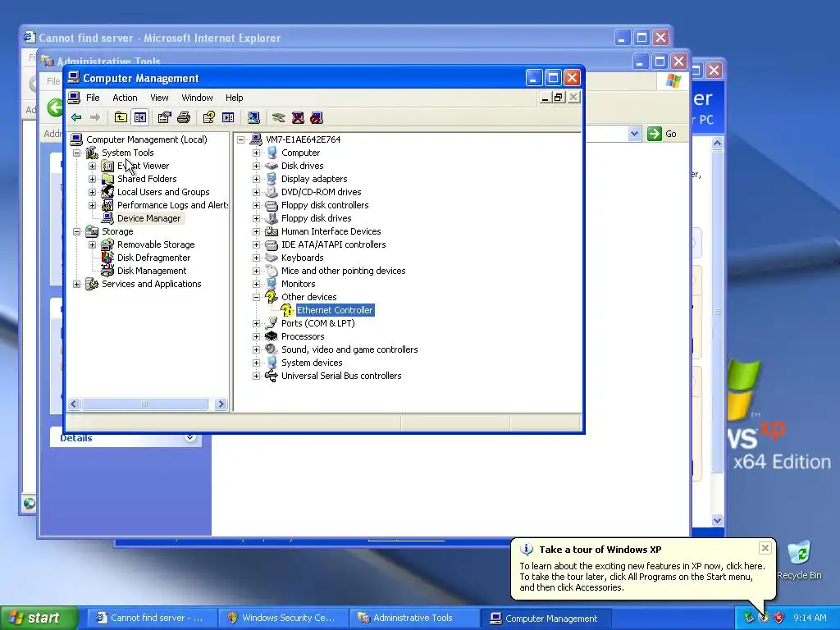The height and width of the screenshot is (630, 840).
Task: Expand Performance Logs and Alerts node
Action: click(92, 205)
